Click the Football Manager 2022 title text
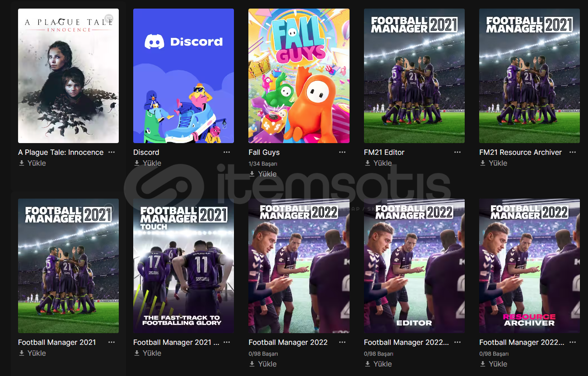 [288, 343]
